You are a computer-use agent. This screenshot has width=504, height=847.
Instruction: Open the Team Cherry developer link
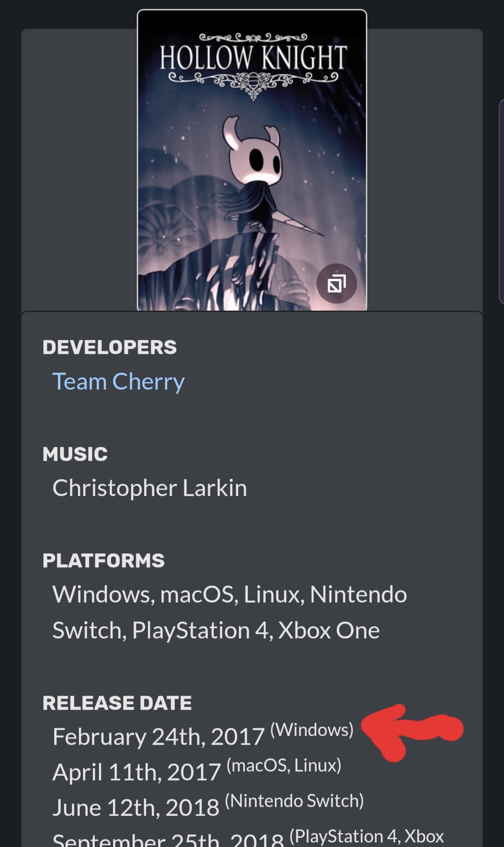pyautogui.click(x=119, y=382)
